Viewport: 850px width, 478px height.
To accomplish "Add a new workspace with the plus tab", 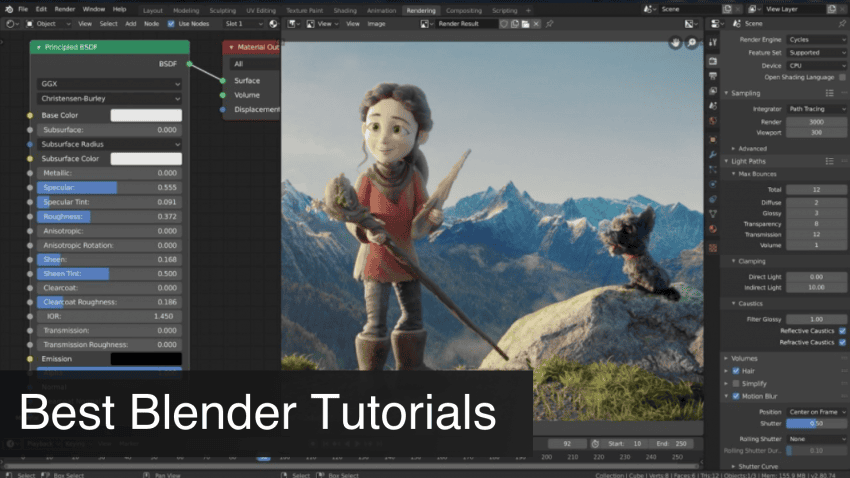I will [529, 10].
